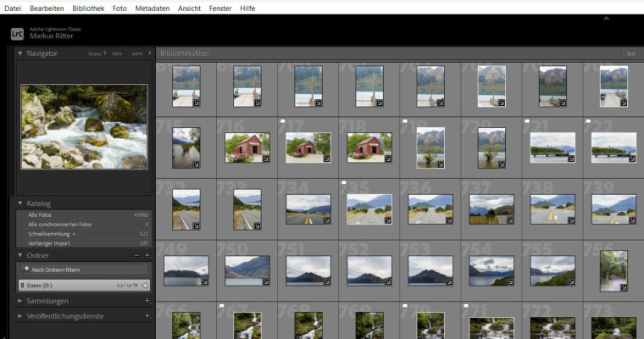Viewport: 644px width, 339px height.
Task: Toggle the flag on jetty photo 721
Action: click(527, 122)
